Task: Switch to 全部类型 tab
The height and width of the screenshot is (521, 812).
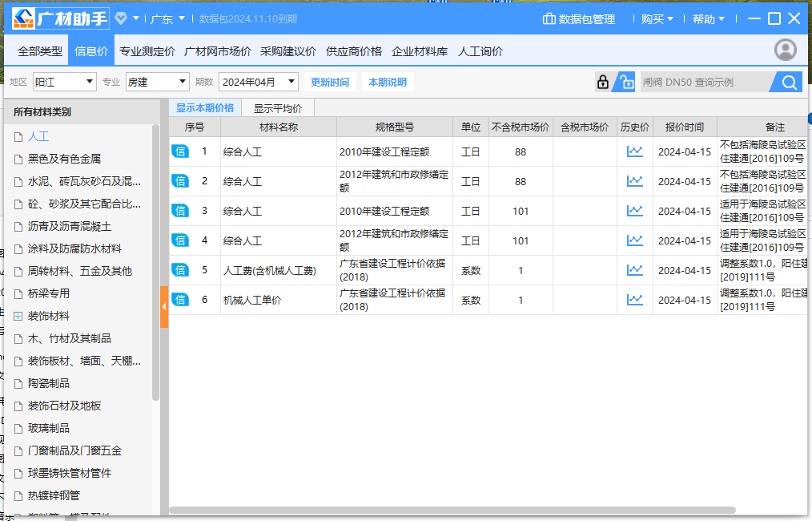Action: point(40,50)
